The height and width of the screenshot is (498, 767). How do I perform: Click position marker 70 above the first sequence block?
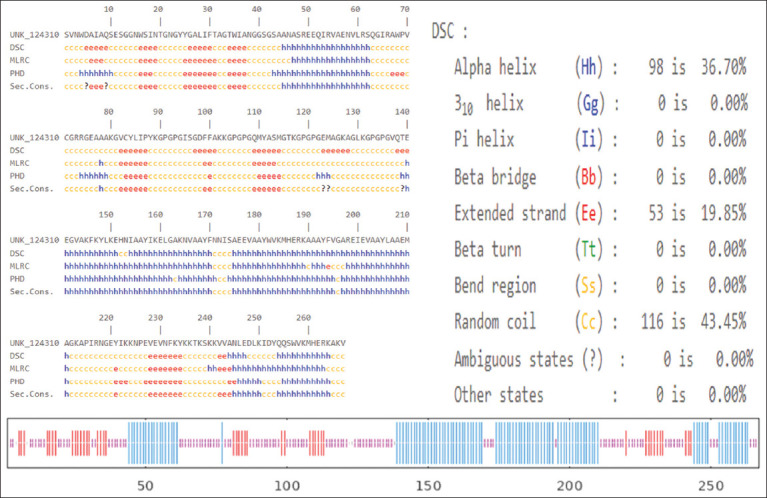(x=404, y=7)
